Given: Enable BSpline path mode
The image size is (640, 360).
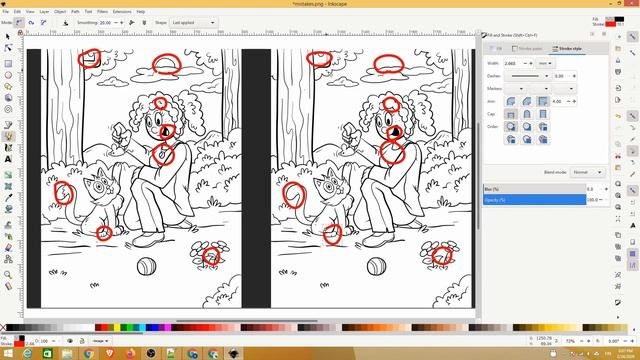Looking at the screenshot, I should [43, 23].
